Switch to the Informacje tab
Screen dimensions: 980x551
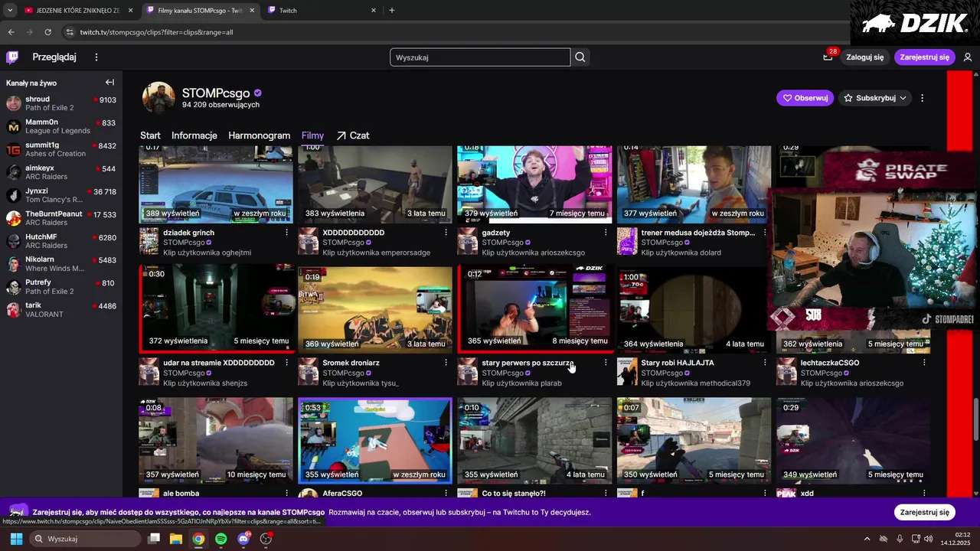[x=194, y=135]
